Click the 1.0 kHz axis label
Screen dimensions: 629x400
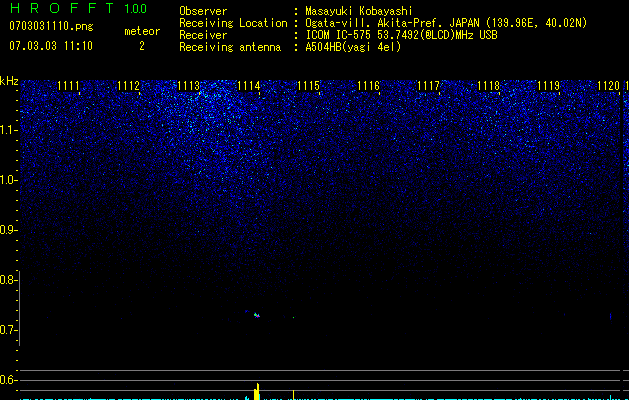click(x=8, y=180)
